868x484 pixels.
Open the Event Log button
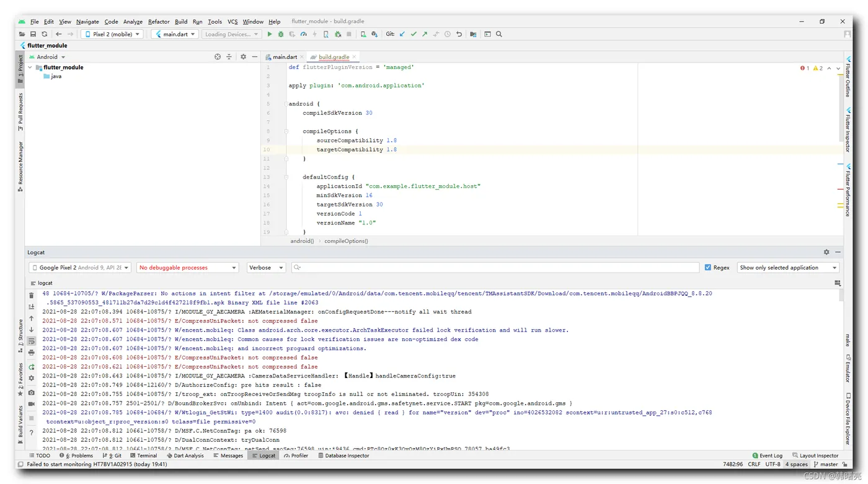pyautogui.click(x=767, y=455)
